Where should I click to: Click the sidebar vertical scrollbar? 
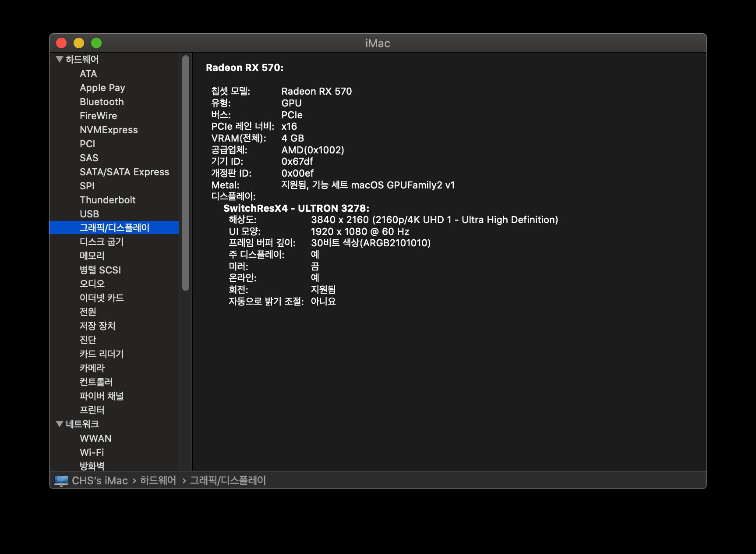click(186, 173)
